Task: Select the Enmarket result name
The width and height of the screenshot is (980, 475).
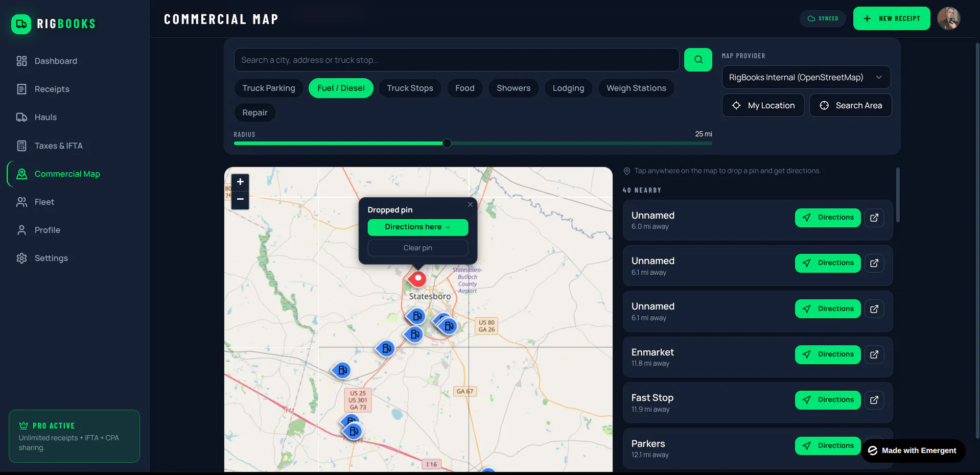Action: point(652,352)
